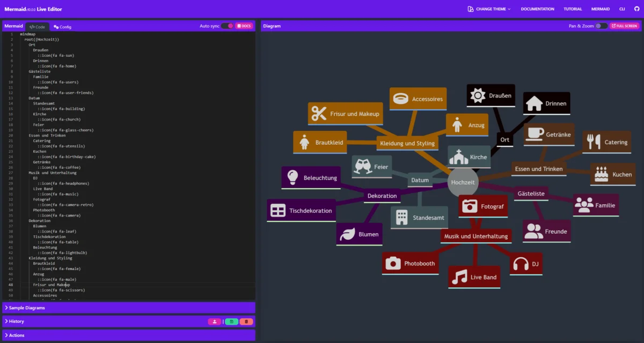This screenshot has height=343, width=644.
Task: Open the GitHub repository icon
Action: 637,9
